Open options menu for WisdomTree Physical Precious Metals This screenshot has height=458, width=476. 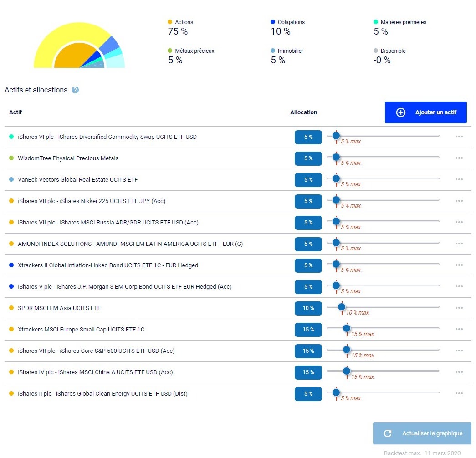point(459,158)
